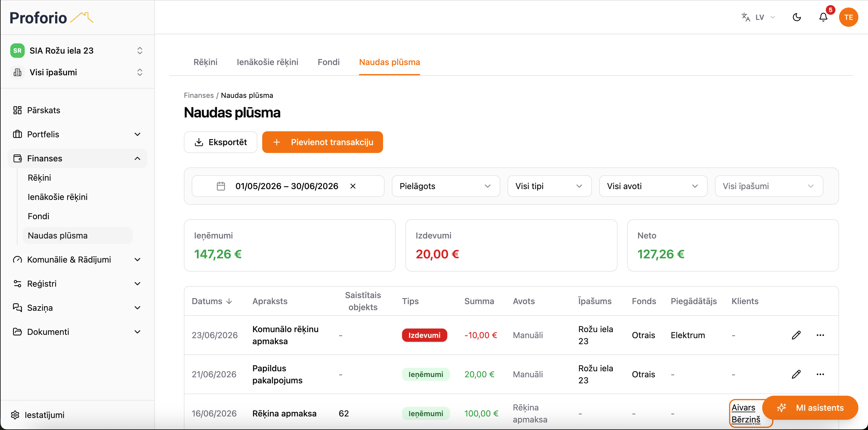
Task: Edit the 23/06/2026 Komunālo rēķinu transaction
Action: 796,335
